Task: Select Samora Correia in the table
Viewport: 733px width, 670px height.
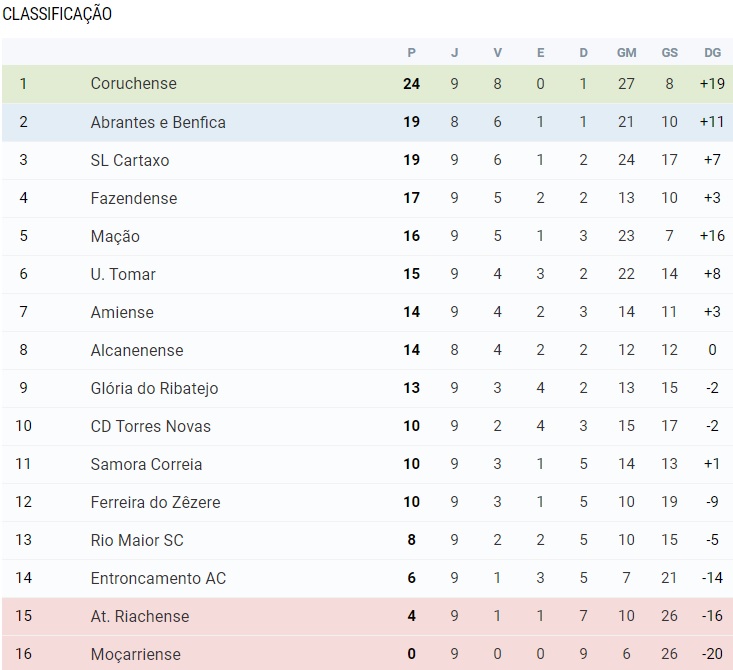Action: [146, 464]
